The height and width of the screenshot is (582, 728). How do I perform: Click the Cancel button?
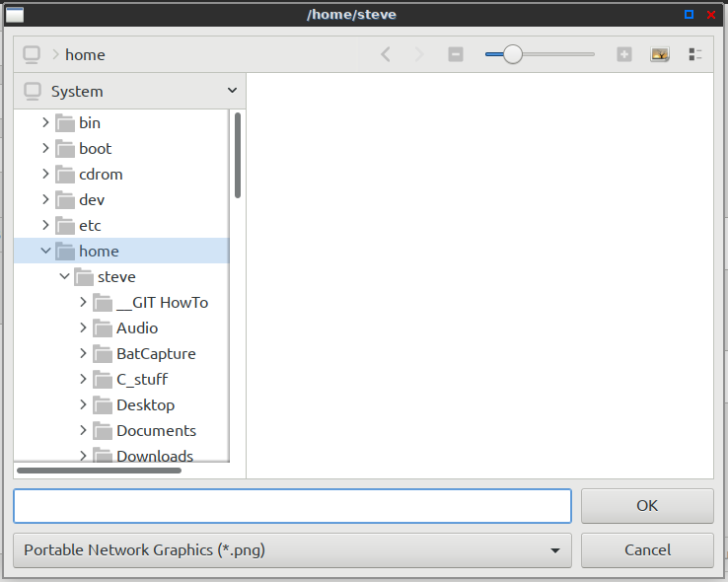click(x=647, y=550)
